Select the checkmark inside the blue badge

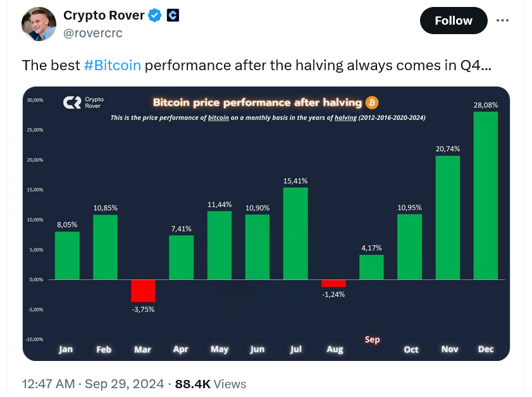coord(154,15)
